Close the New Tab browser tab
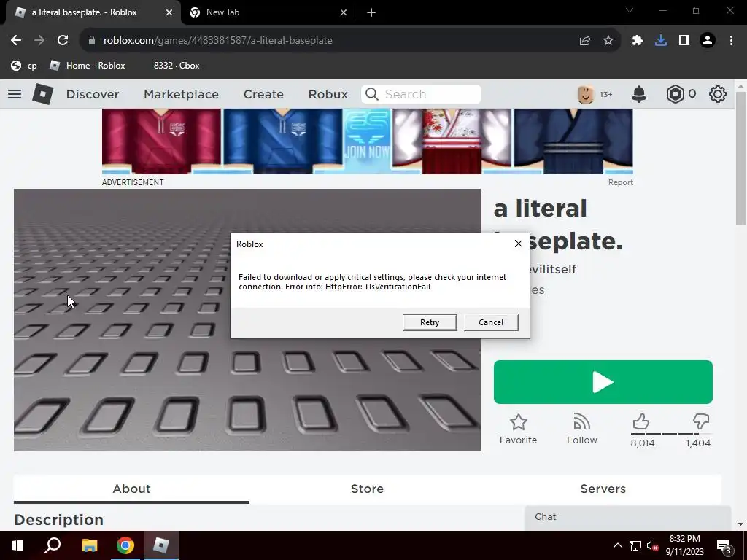747x560 pixels. pos(344,12)
